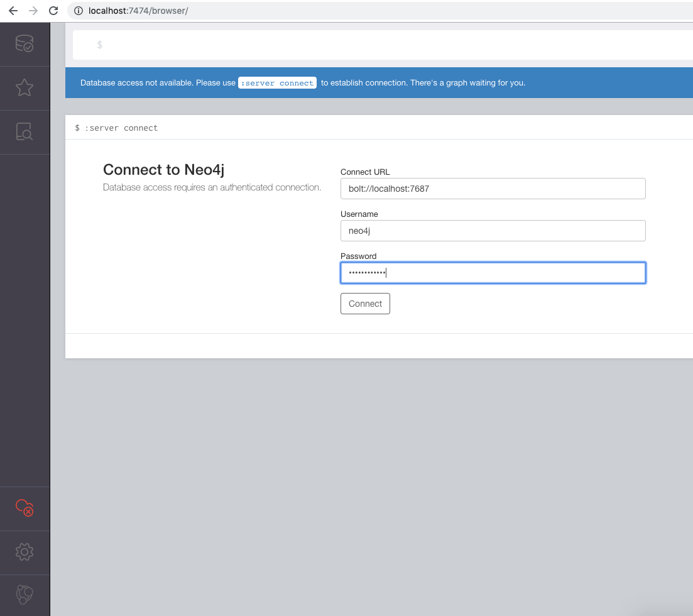Reload the page with refresh icon
This screenshot has height=616, width=693.
coord(53,11)
